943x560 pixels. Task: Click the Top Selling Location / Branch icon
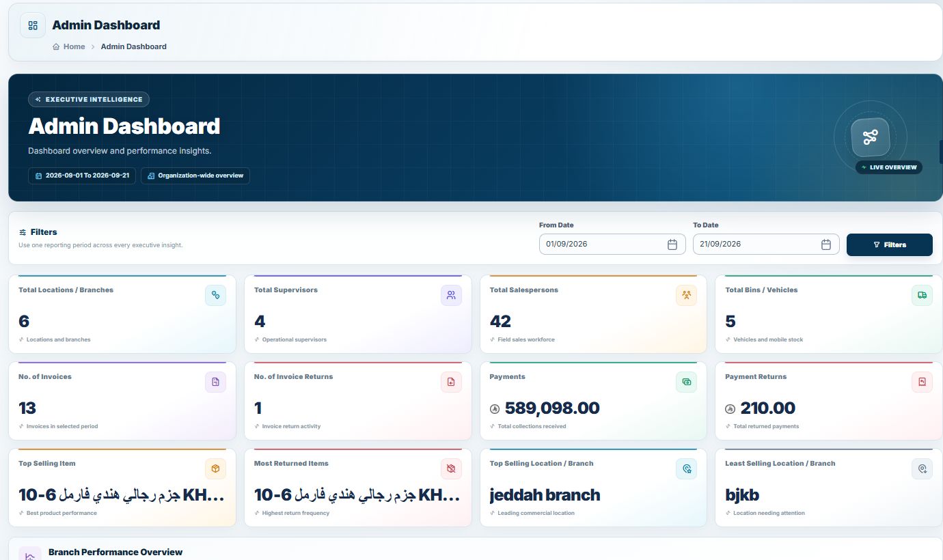(686, 468)
